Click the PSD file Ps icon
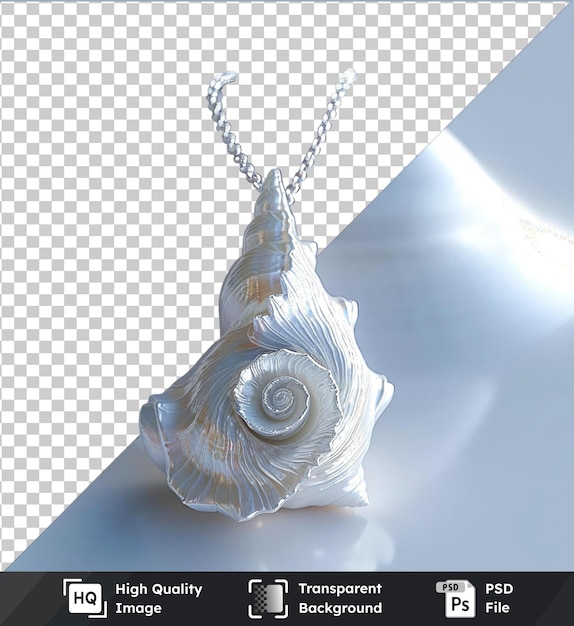 455,599
